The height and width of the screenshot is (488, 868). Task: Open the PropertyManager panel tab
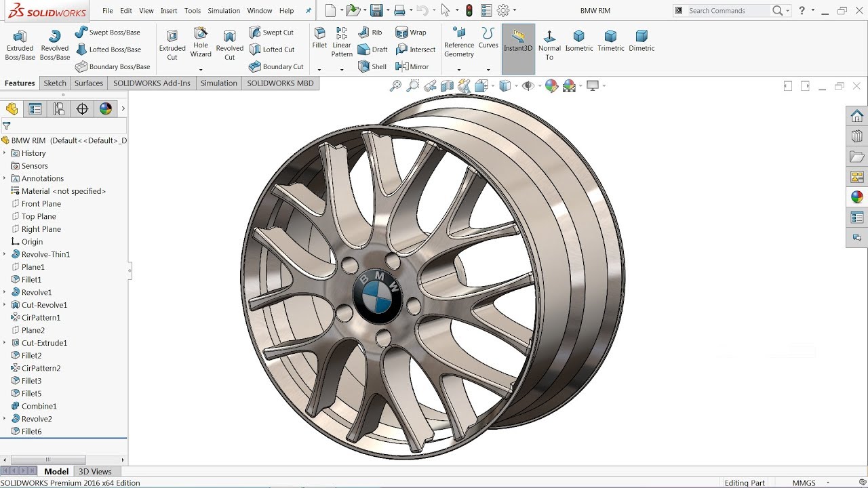point(35,109)
